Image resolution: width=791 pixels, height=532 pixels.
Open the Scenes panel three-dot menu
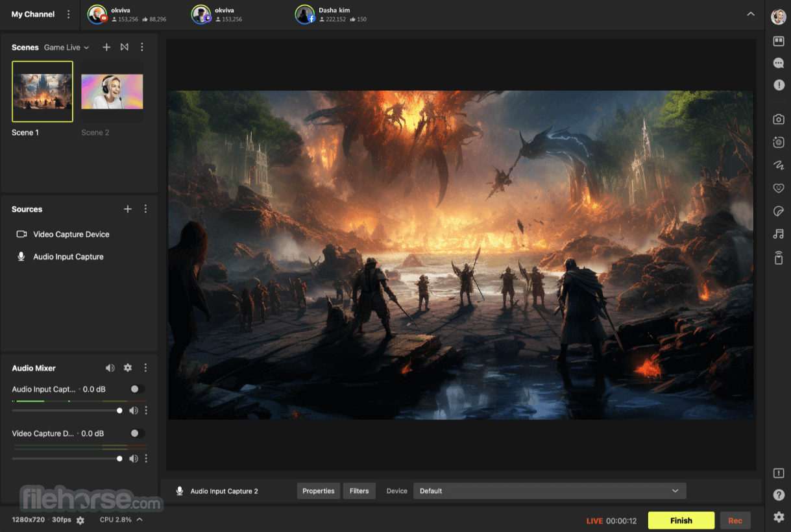[142, 47]
